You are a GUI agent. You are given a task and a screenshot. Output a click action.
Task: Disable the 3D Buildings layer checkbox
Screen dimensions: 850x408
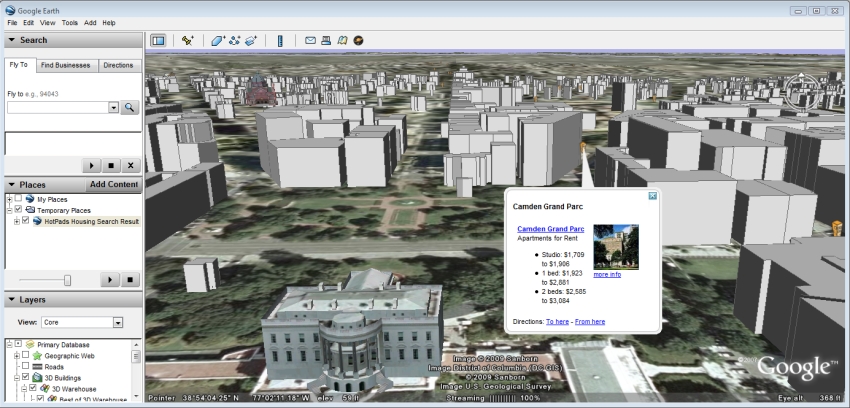(x=25, y=378)
